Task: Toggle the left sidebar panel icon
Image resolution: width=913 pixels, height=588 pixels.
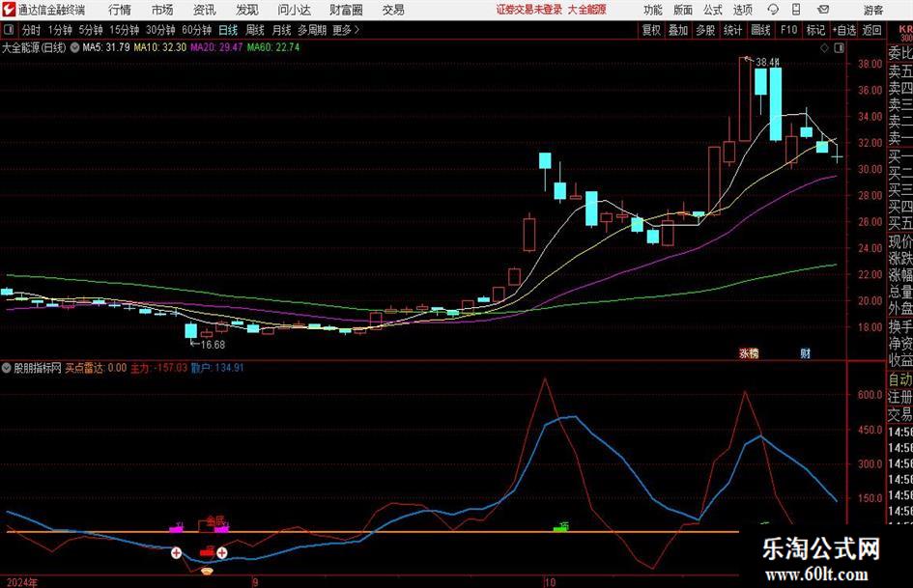Action: pyautogui.click(x=8, y=30)
